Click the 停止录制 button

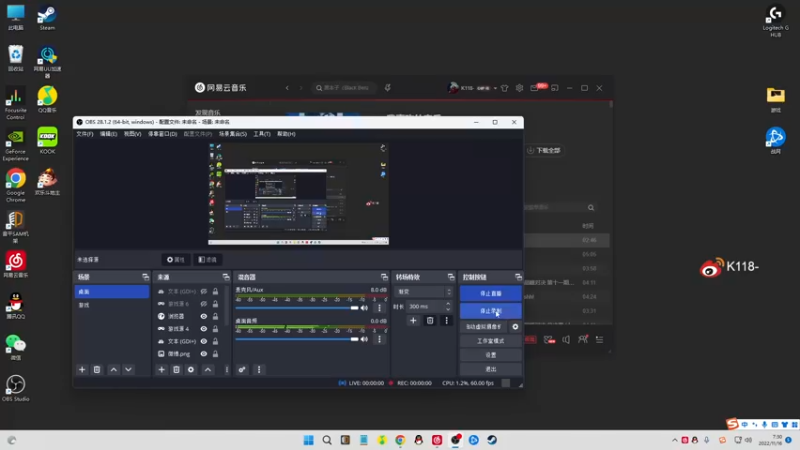pyautogui.click(x=491, y=311)
